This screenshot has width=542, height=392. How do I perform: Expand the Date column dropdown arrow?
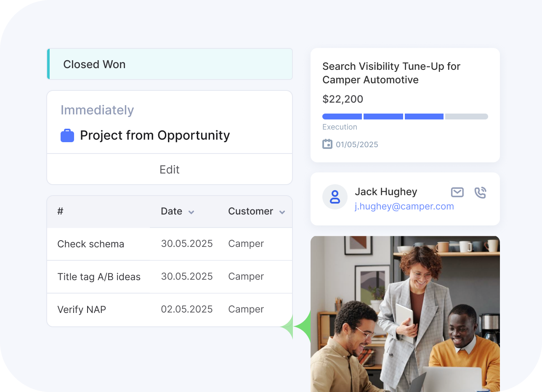pyautogui.click(x=191, y=212)
